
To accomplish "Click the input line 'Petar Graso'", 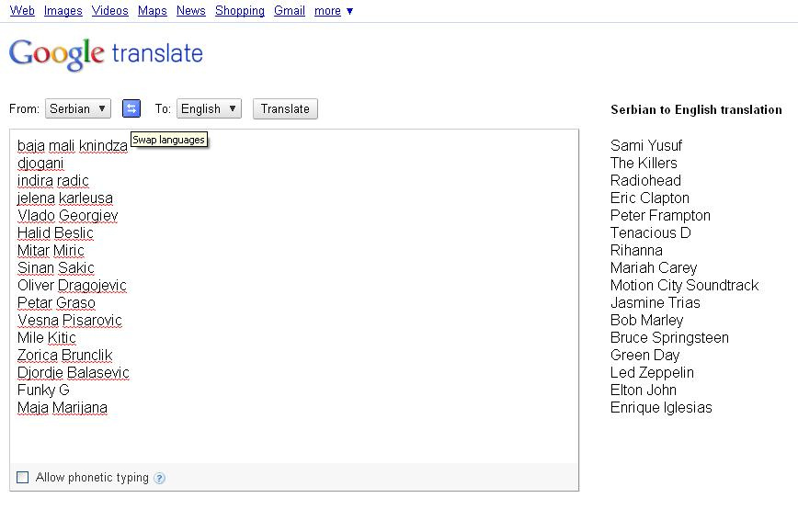I will tap(56, 302).
